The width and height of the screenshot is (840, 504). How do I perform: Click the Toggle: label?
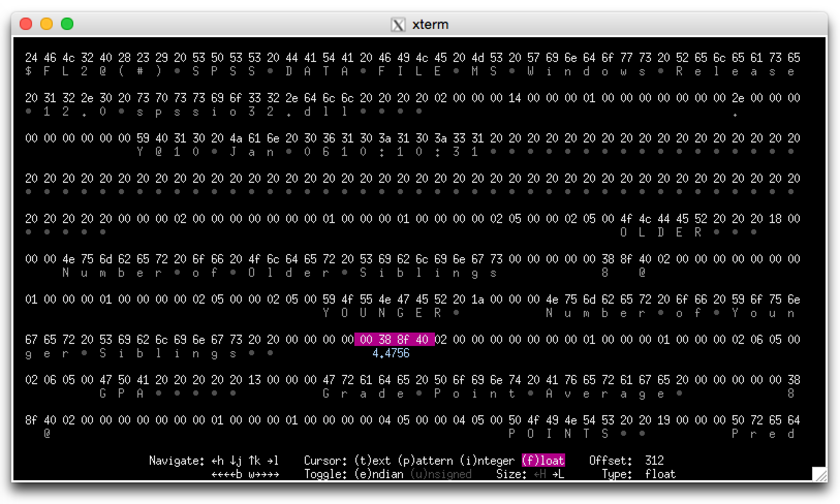[325, 474]
